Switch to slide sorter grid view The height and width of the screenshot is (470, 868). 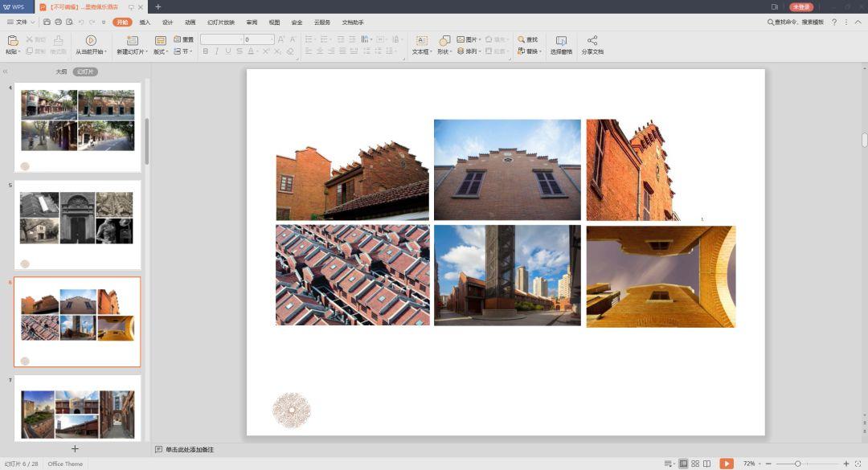point(695,464)
